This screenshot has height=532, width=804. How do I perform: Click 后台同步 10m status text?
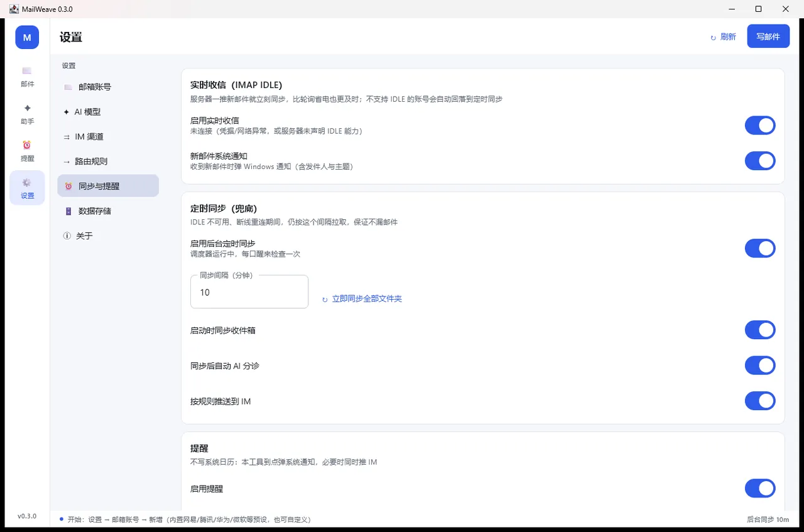coord(768,519)
